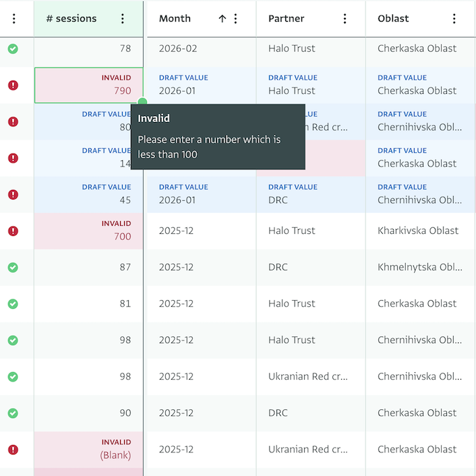Select Halo Trust partner in Kharkivska row
This screenshot has width=476, height=476.
pos(311,231)
